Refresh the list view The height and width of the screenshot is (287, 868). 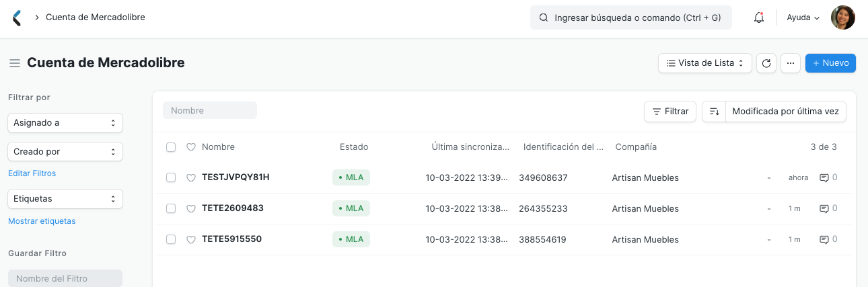766,63
